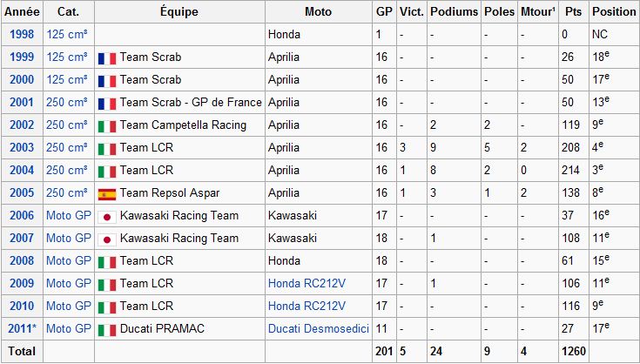Image resolution: width=640 pixels, height=364 pixels.
Task: Click the Italian flag next to Ducati PRAMAC
Action: click(x=107, y=330)
